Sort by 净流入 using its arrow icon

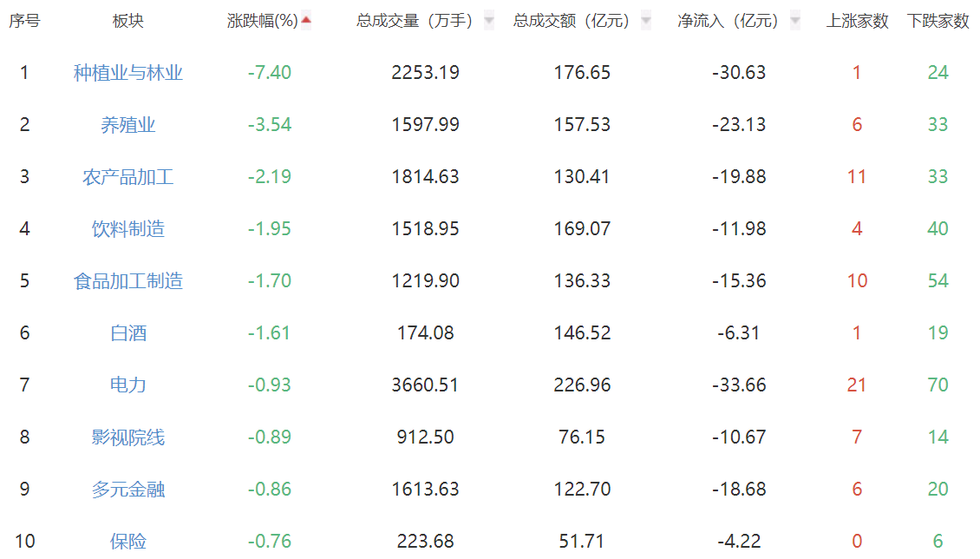tap(794, 21)
